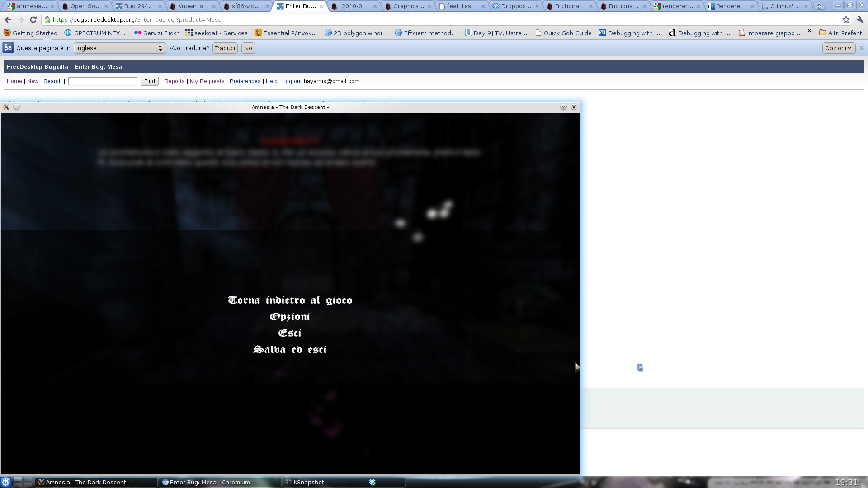Screen dimensions: 868x488
Task: Open the Altri Preferiti bookmarks folder
Action: click(841, 33)
